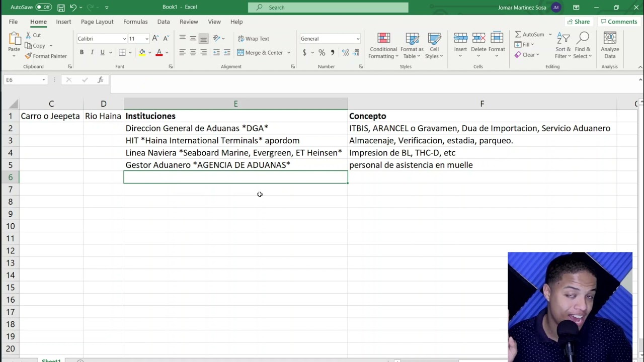Viewport: 644px width, 362px height.
Task: Open the font name Calibri dropdown
Action: [x=124, y=39]
